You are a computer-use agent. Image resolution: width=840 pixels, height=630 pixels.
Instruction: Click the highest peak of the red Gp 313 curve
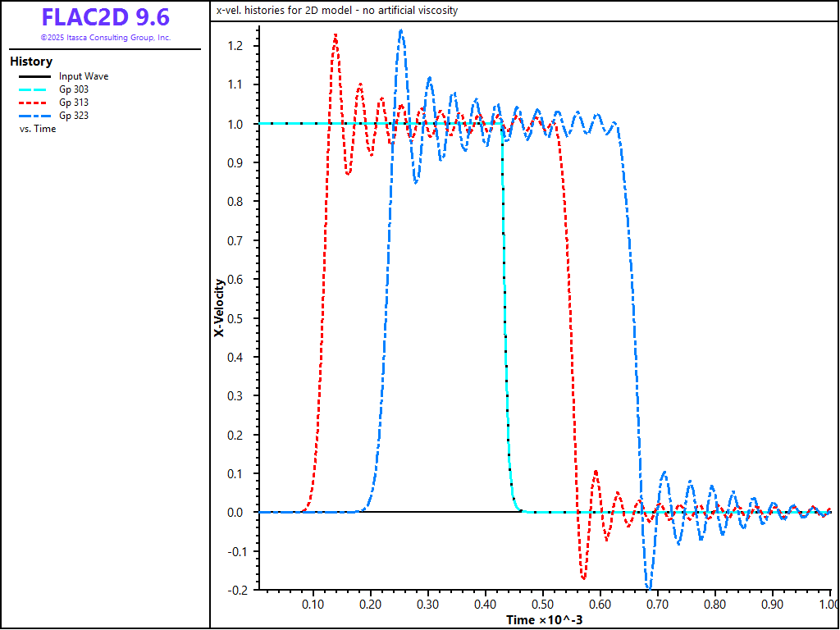(x=335, y=35)
